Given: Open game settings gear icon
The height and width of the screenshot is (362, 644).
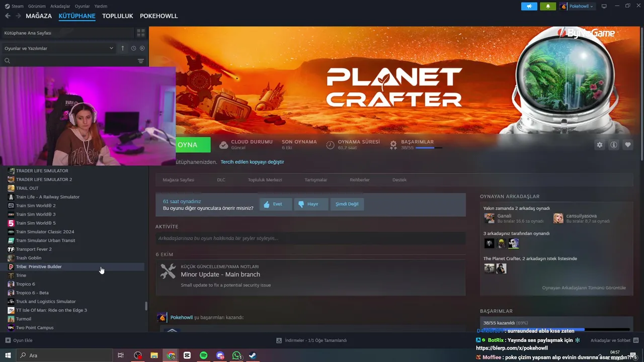Looking at the screenshot, I should tap(599, 145).
